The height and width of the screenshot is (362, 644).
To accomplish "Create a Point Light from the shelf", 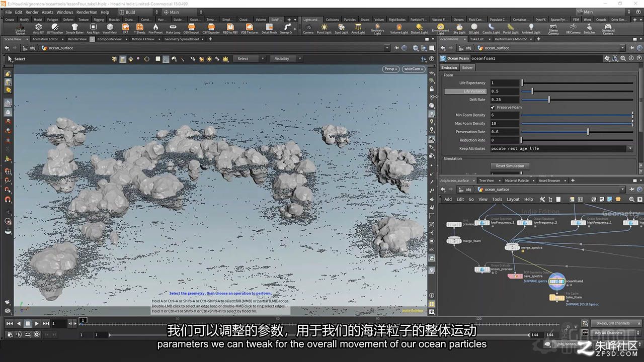I will point(324,29).
